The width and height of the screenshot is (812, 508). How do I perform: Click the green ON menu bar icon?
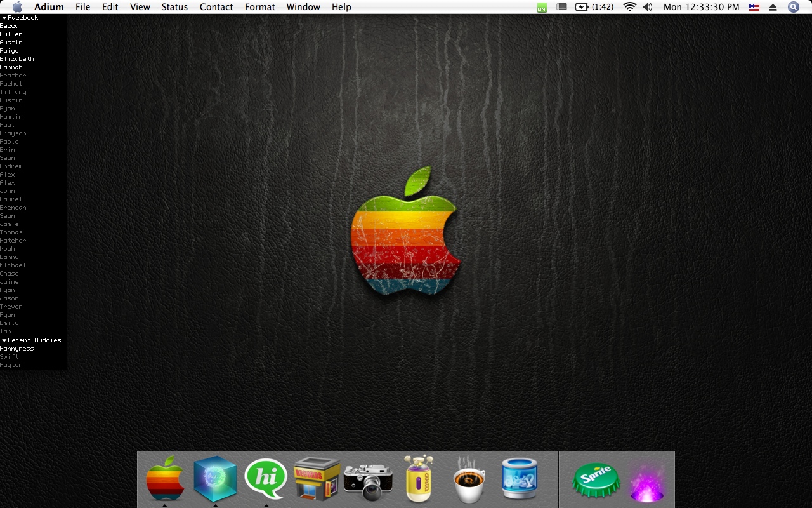coord(542,7)
